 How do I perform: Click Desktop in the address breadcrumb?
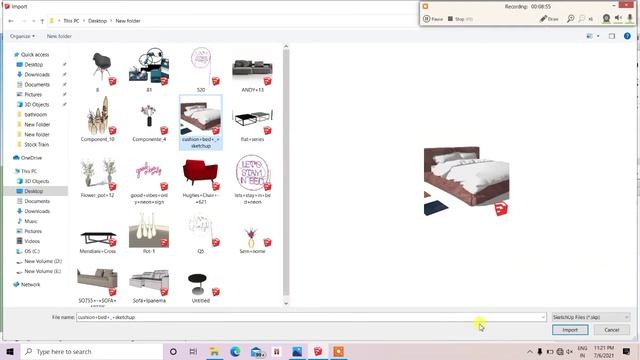click(x=97, y=21)
